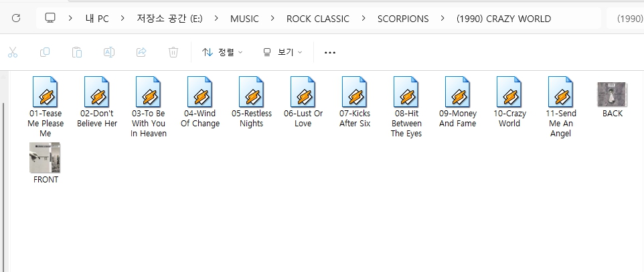Click the Delete trash can icon
Viewport: 644px width, 272px height.
point(173,52)
